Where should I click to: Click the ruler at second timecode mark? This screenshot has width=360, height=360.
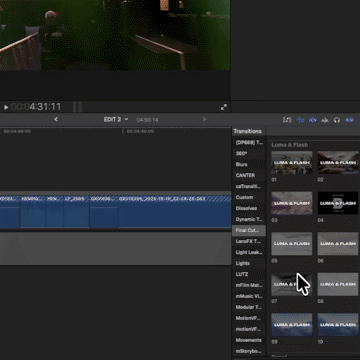tap(140, 131)
